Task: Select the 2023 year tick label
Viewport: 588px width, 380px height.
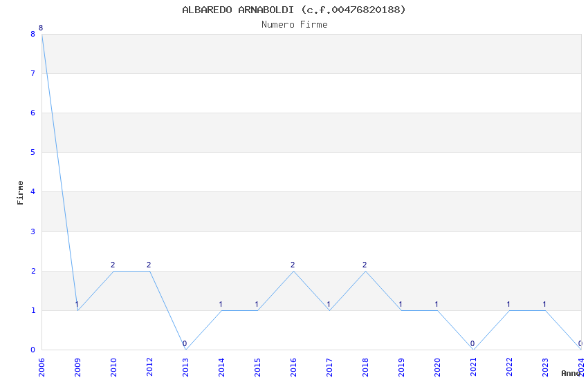Action: coord(545,368)
